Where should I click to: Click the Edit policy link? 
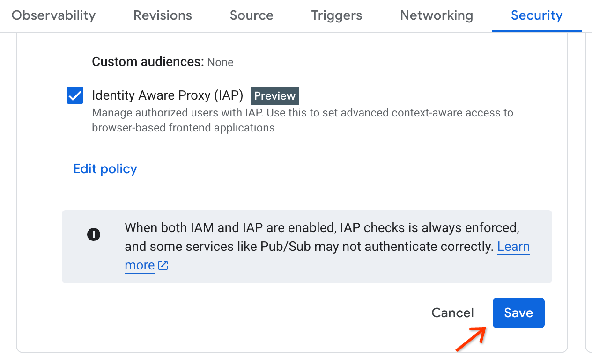[x=105, y=169]
